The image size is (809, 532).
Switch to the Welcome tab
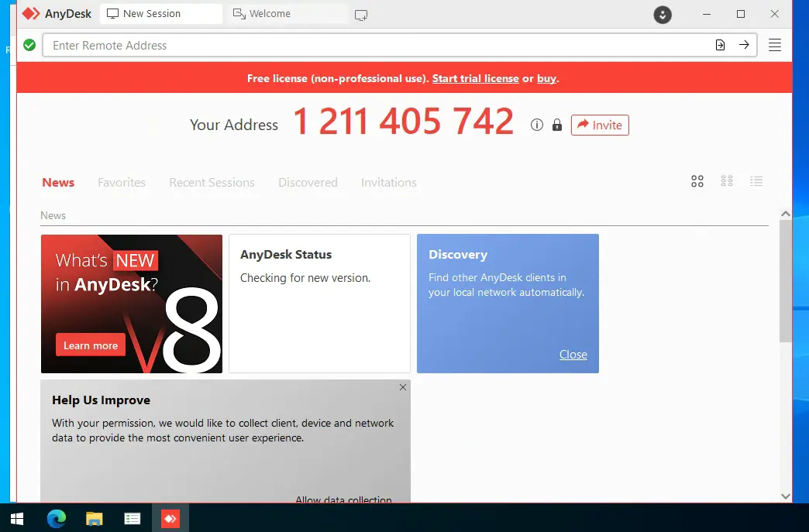tap(287, 14)
